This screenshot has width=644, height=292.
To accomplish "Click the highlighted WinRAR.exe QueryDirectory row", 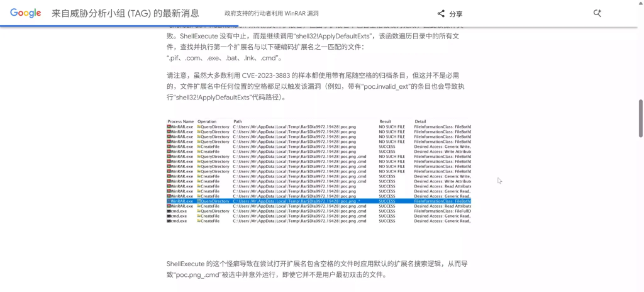I will coord(319,201).
